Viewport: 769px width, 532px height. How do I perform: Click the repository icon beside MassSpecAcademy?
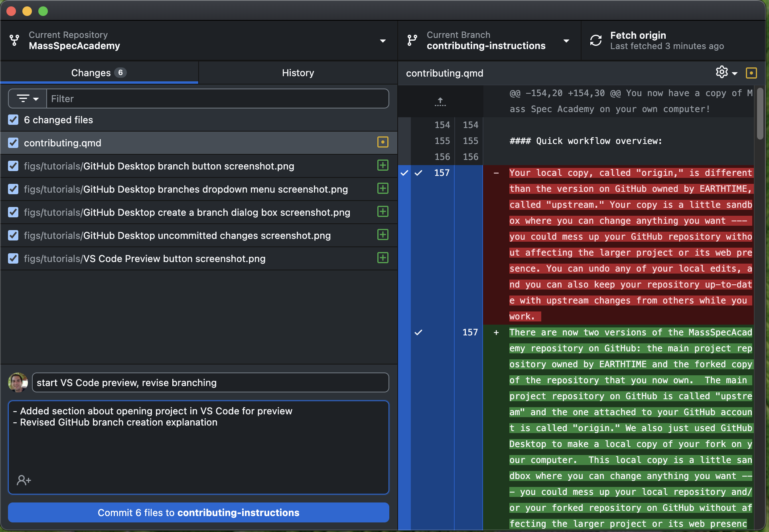pyautogui.click(x=14, y=40)
